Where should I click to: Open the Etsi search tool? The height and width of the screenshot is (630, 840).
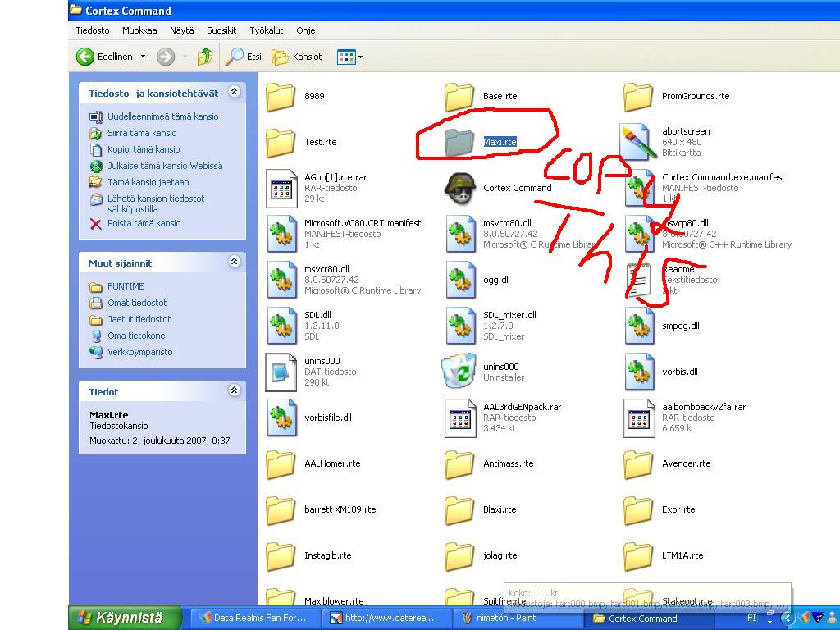pyautogui.click(x=244, y=57)
